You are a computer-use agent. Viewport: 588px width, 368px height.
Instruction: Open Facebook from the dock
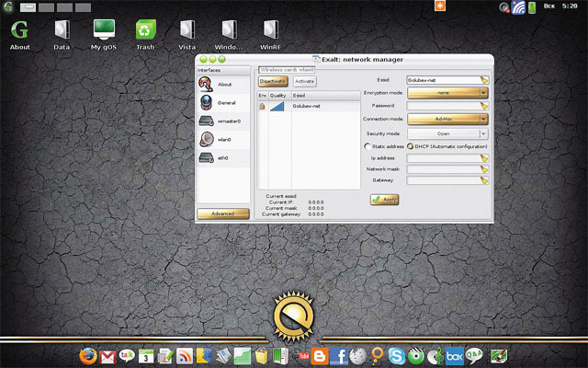pos(339,356)
